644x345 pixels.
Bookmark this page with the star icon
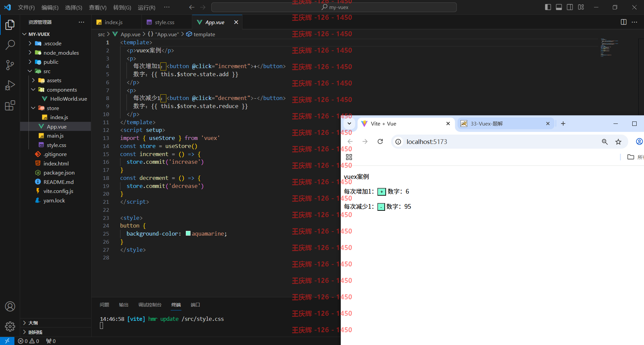tap(618, 142)
